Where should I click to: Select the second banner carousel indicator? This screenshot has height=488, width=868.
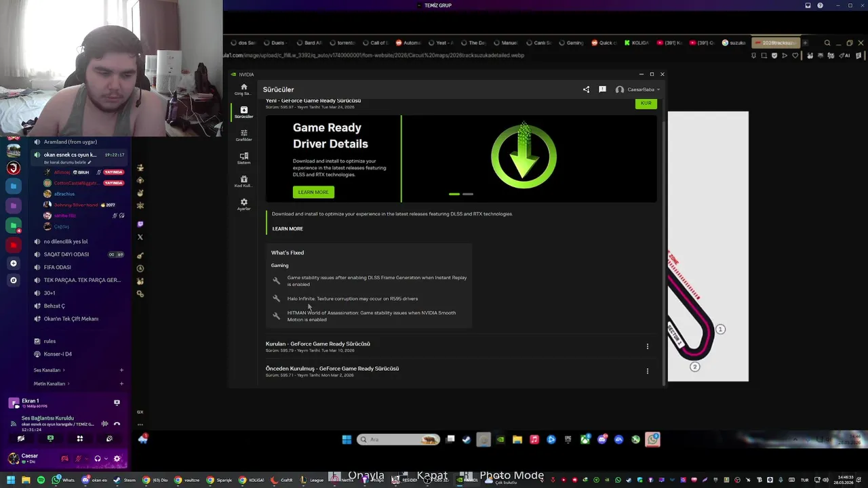click(468, 194)
